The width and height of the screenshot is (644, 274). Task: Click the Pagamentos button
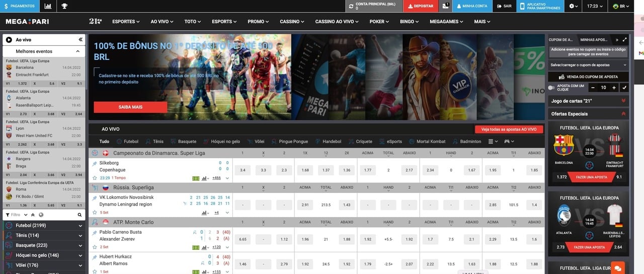[x=20, y=6]
